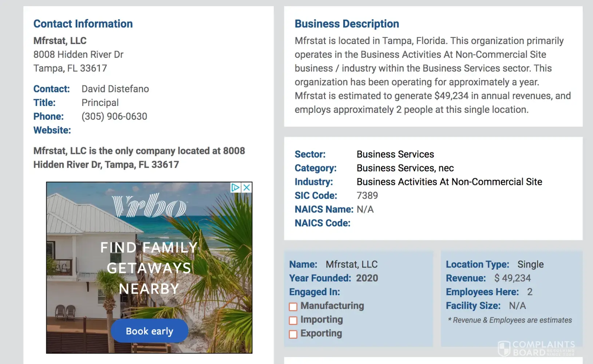Click the Find Family Getaways Nearby ad text
Image resolution: width=593 pixels, height=364 pixels.
click(149, 268)
